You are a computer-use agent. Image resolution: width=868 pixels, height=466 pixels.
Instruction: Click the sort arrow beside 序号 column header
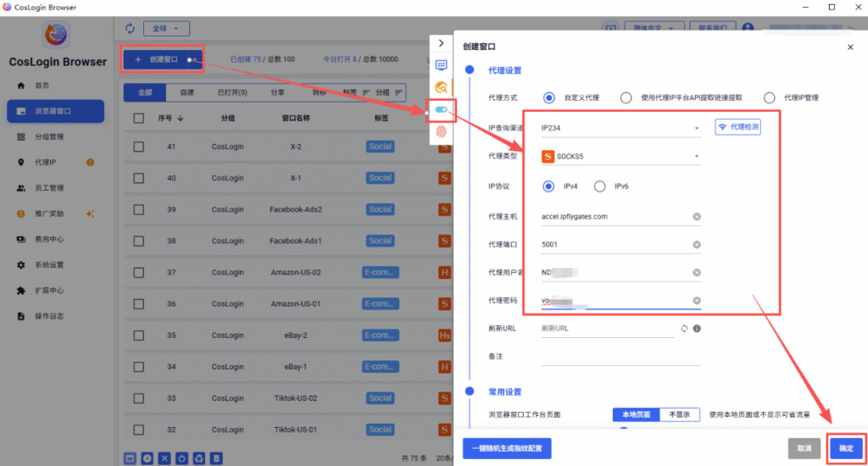181,118
